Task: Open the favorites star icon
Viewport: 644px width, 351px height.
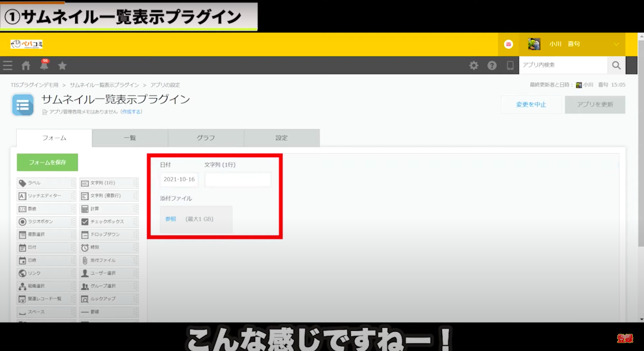Action: 62,66
